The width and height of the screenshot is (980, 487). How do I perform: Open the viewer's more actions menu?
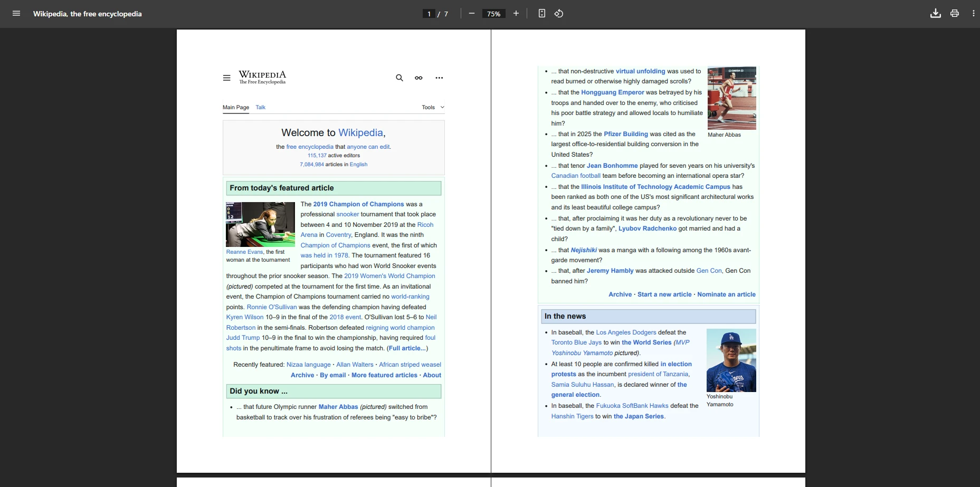973,14
